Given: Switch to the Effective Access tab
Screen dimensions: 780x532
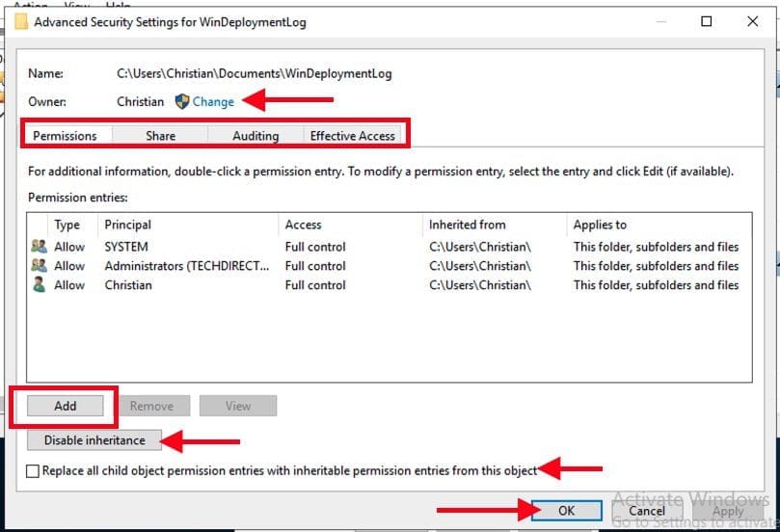Looking at the screenshot, I should point(352,136).
